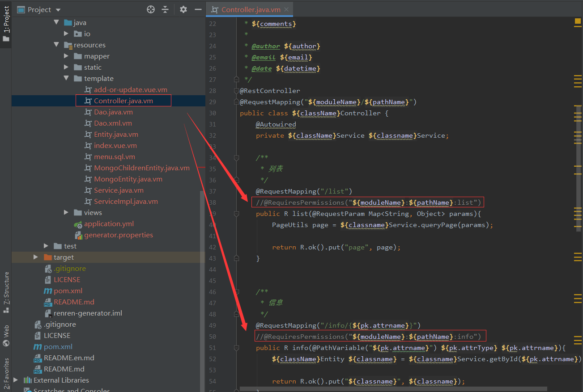The width and height of the screenshot is (583, 392).
Task: Select application.yml in resources
Action: pos(109,224)
